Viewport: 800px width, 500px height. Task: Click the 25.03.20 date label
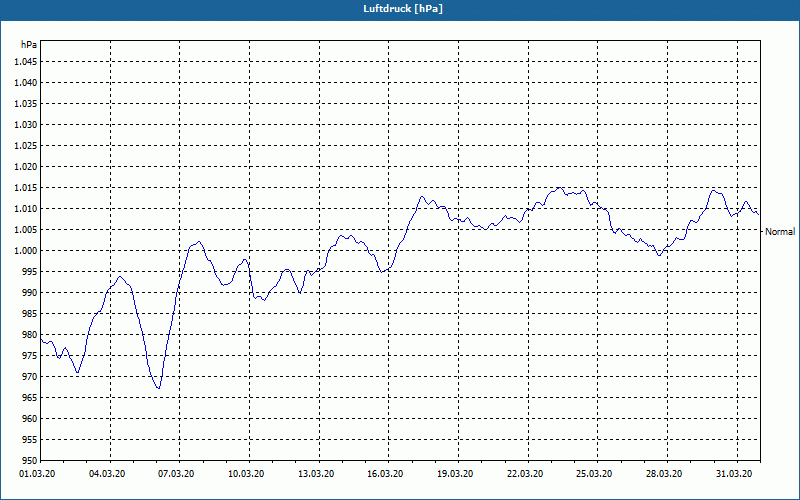coord(594,474)
